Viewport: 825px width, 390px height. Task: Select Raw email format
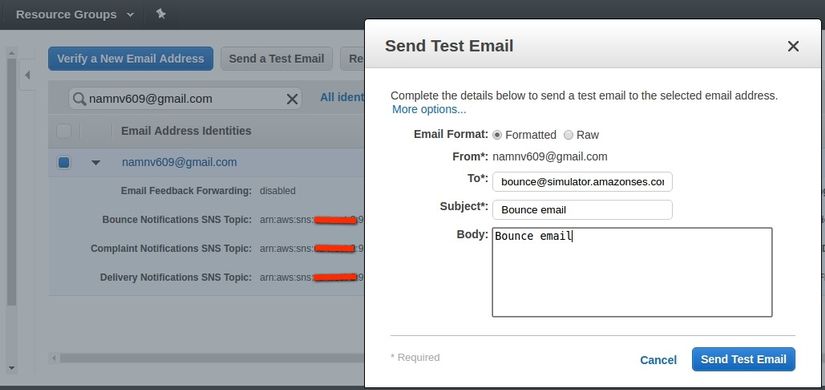pos(568,135)
